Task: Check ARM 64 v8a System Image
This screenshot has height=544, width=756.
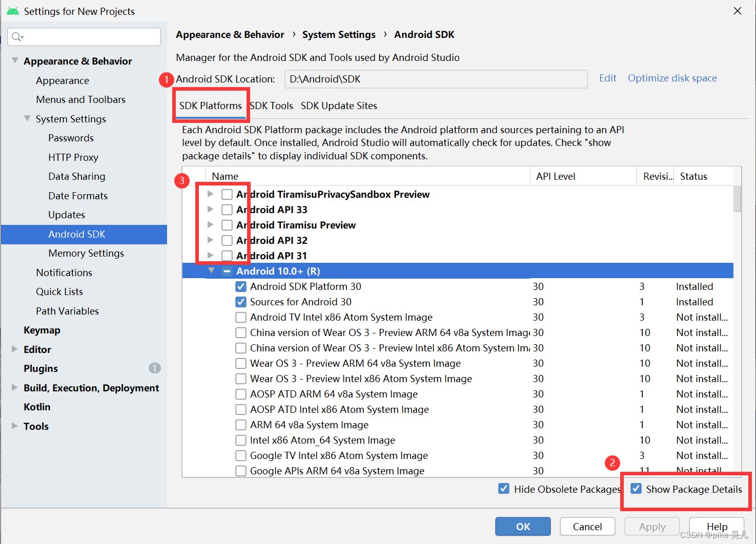Action: (x=241, y=425)
